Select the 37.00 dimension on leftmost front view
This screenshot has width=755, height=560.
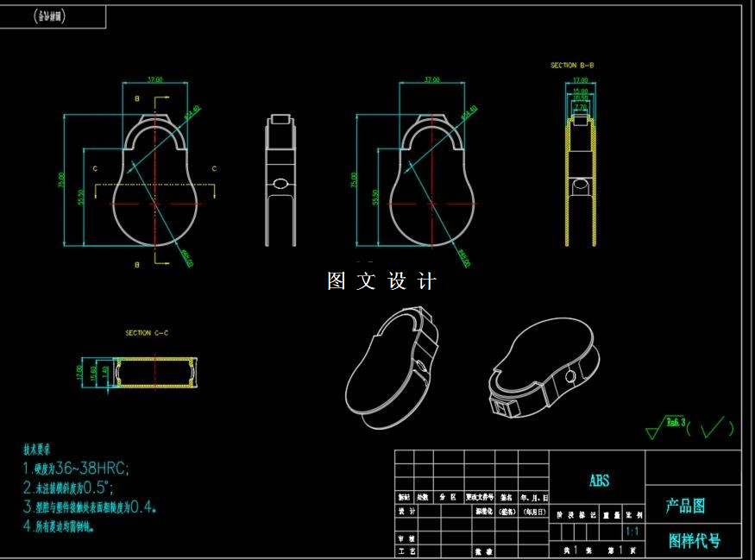point(155,79)
